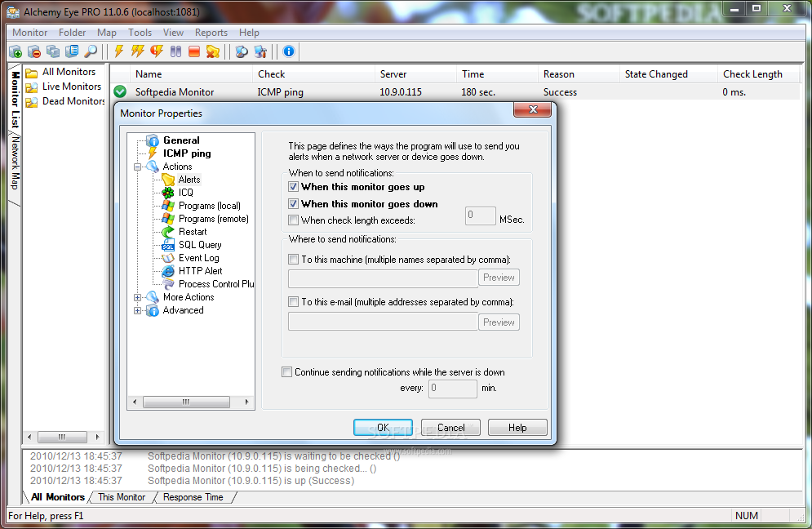Screen dimensions: 812x529
Task: Select the Event Log action item
Action: pos(198,258)
